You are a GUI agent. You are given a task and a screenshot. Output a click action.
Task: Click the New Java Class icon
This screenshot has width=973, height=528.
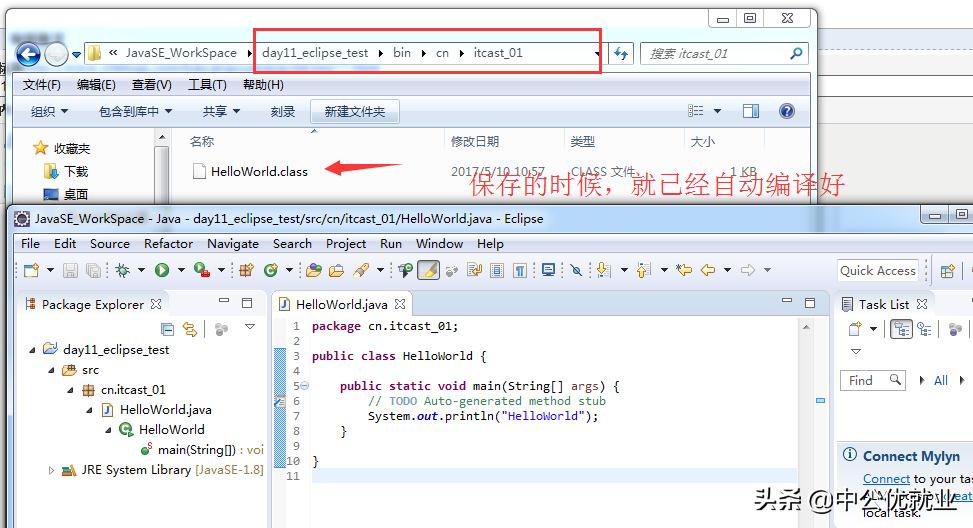pos(271,270)
